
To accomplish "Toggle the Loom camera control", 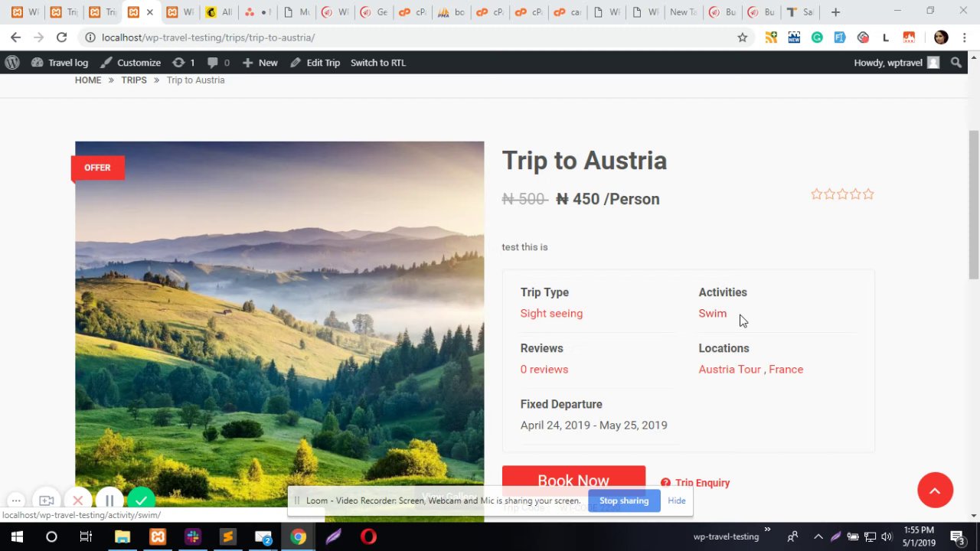I will pyautogui.click(x=47, y=500).
